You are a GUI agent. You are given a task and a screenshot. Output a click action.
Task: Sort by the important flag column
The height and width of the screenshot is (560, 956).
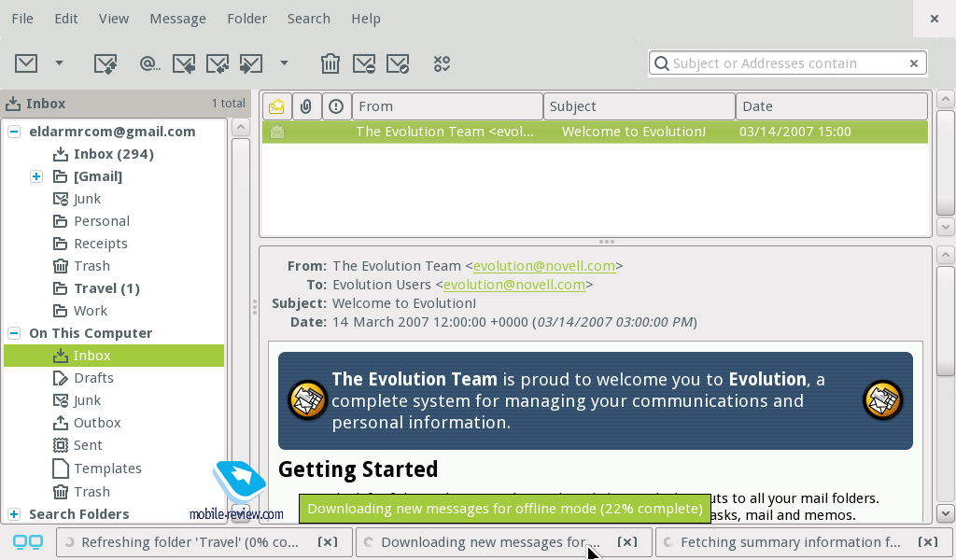point(336,106)
